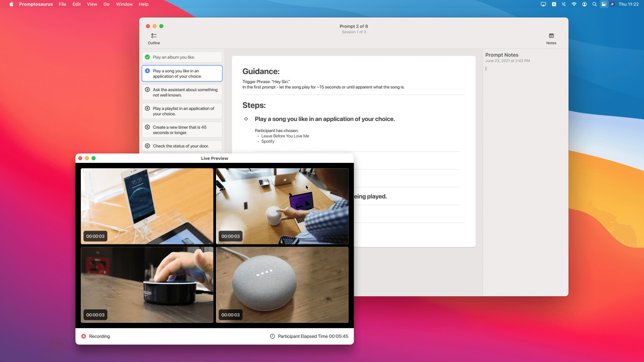Open the Go menu

pos(106,4)
